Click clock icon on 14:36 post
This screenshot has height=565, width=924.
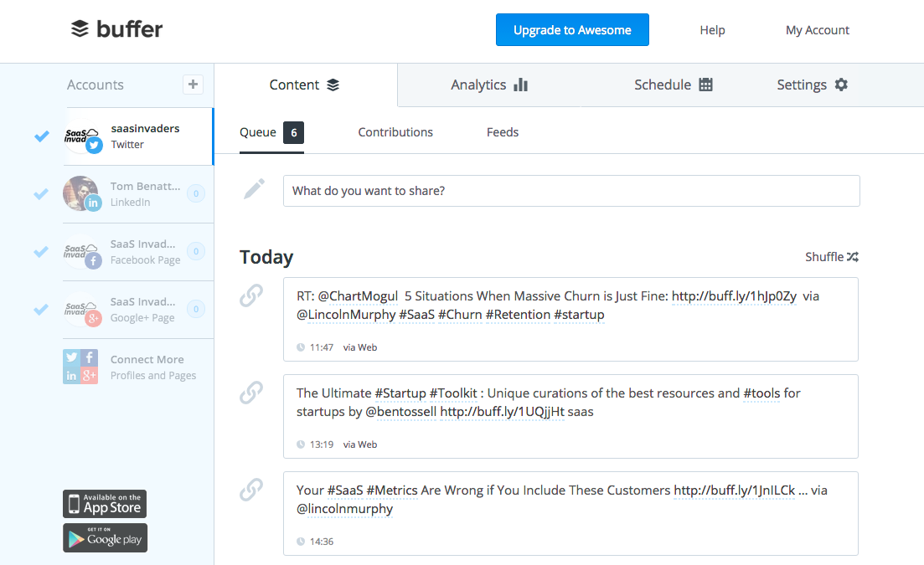click(x=301, y=542)
